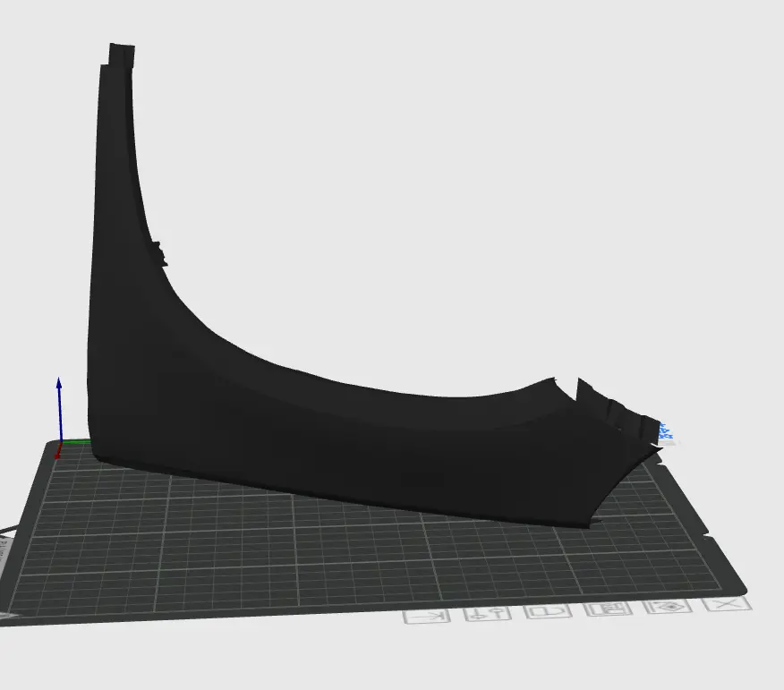Screen dimensions: 784x690
Task: Toggle the plate lock icon
Action: [x=548, y=611]
